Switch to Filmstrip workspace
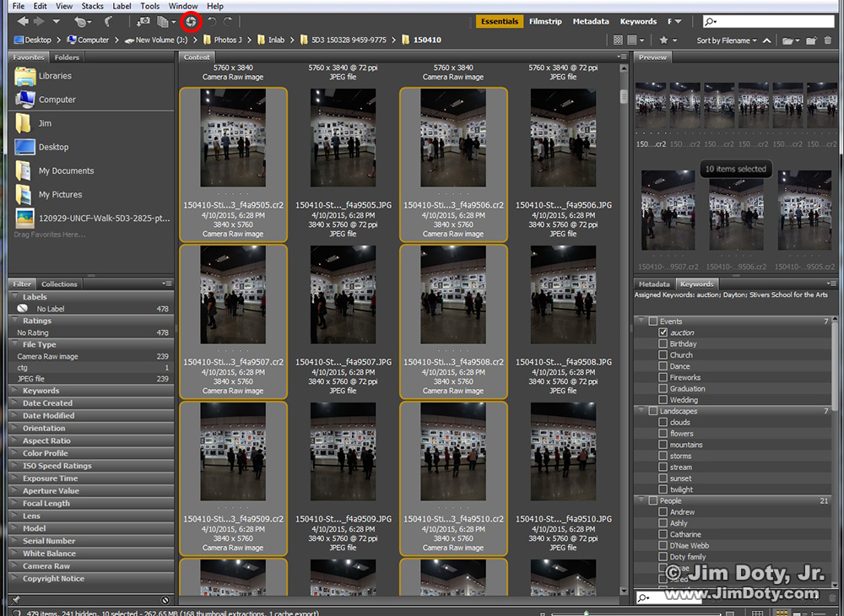The height and width of the screenshot is (616, 844). pos(545,22)
